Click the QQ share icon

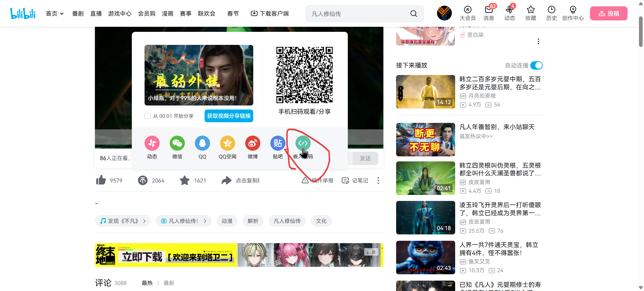[x=202, y=143]
